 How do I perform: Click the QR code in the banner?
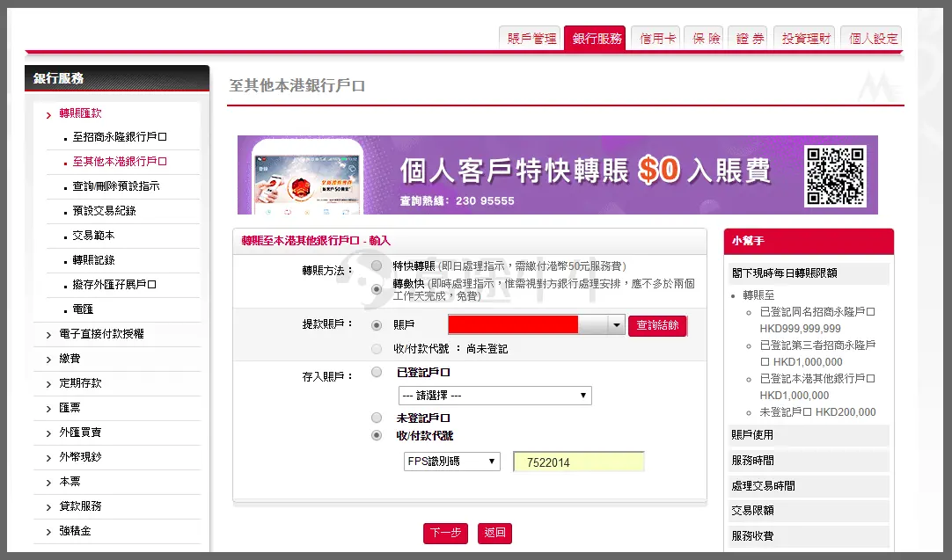(836, 175)
